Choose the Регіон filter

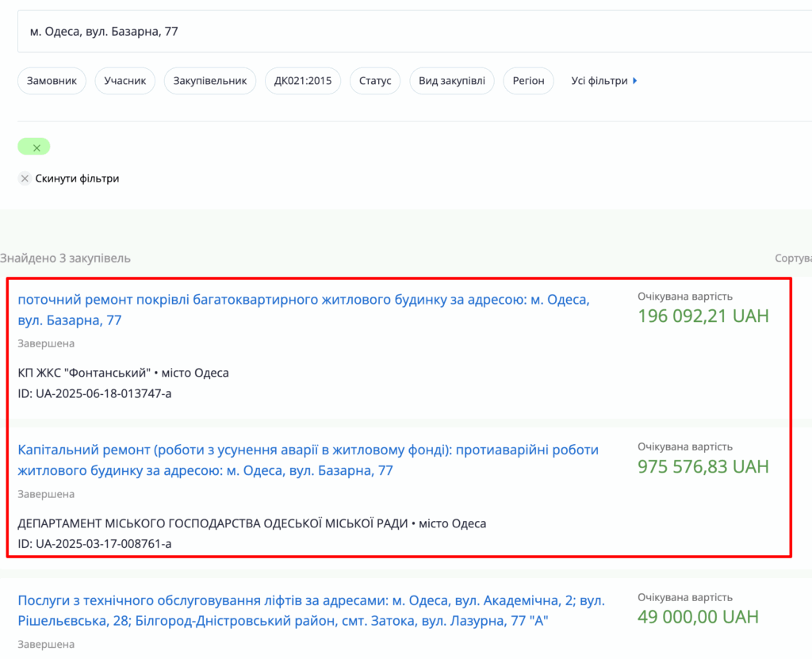point(528,81)
